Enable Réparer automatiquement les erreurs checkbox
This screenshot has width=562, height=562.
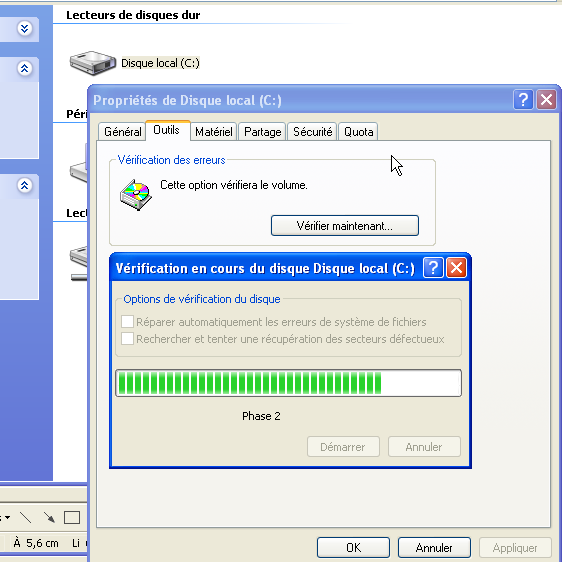pyautogui.click(x=127, y=322)
